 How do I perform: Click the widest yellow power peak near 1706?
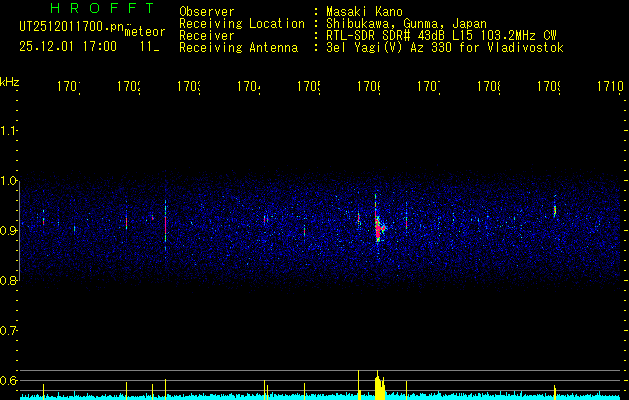tap(379, 387)
